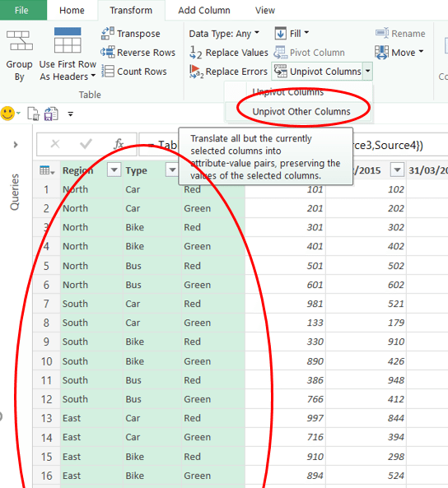Image resolution: width=448 pixels, height=488 pixels.
Task: Click the cell with value 501
Action: pyautogui.click(x=286, y=266)
